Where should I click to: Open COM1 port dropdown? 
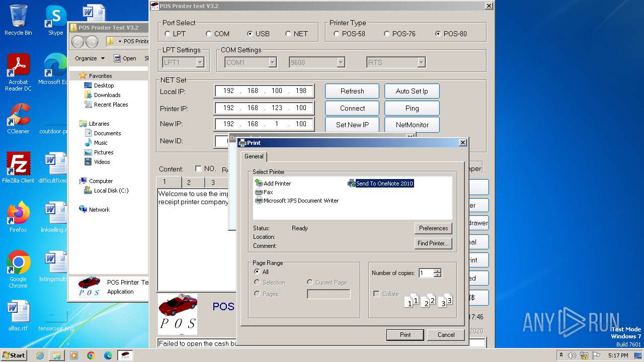point(272,62)
